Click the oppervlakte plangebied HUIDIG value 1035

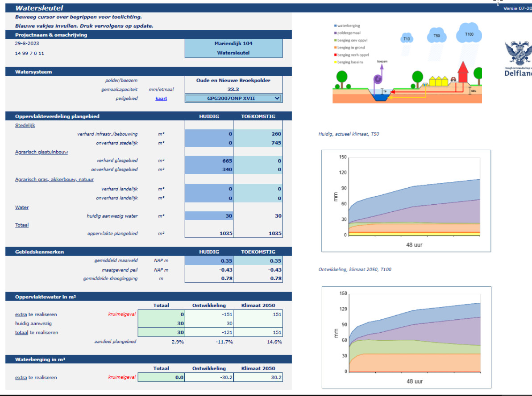(226, 234)
